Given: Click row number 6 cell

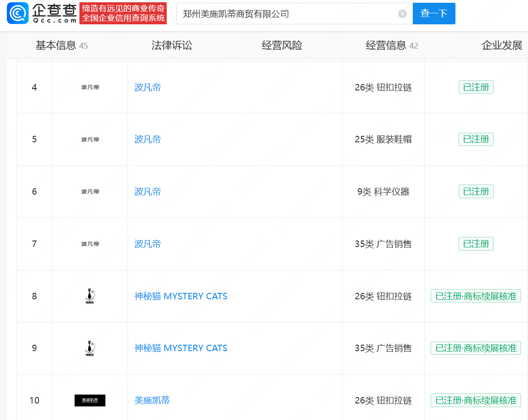Looking at the screenshot, I should 34,192.
